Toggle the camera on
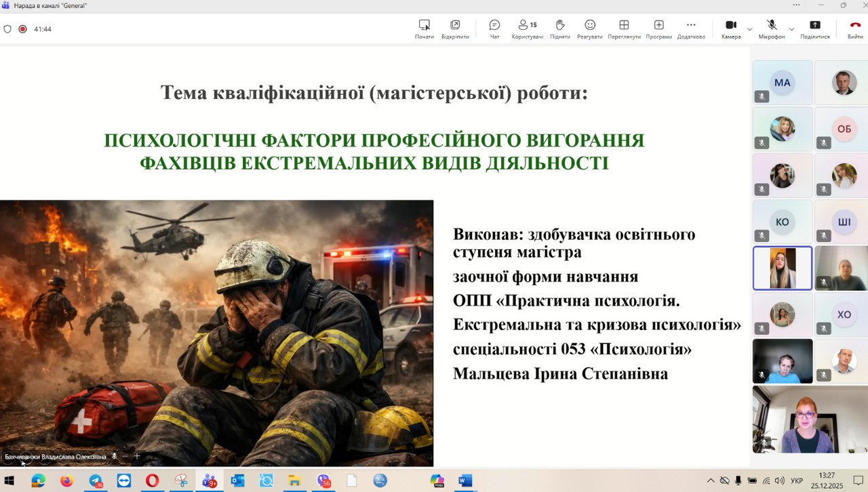Viewport: 868px width, 492px height. point(731,28)
